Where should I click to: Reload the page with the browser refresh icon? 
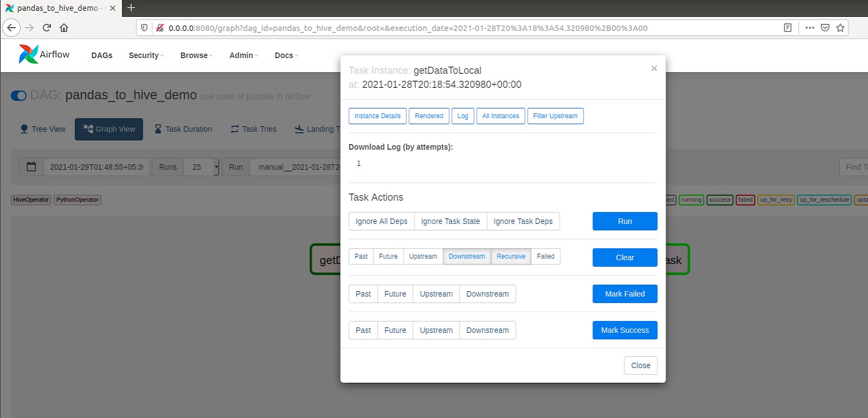tap(47, 28)
